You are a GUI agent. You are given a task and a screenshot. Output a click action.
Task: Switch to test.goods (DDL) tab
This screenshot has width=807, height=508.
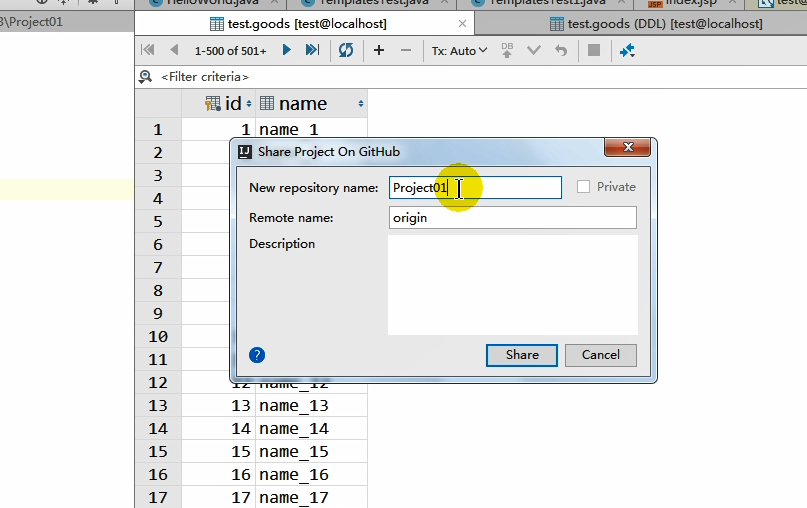(656, 24)
